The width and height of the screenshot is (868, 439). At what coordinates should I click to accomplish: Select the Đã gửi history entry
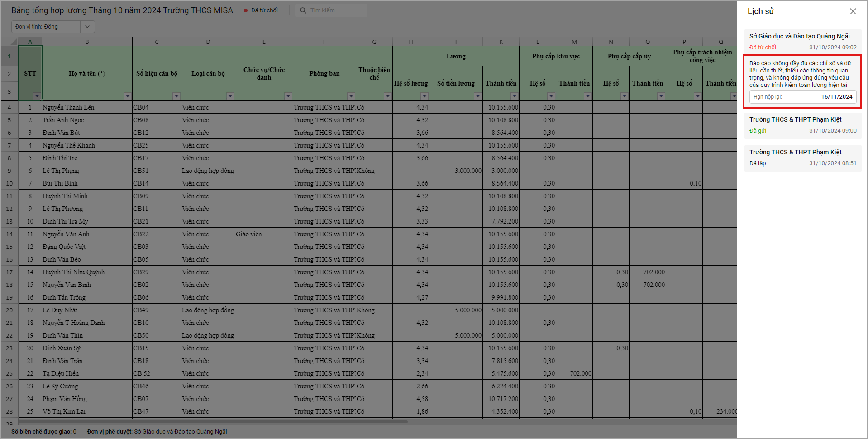click(x=802, y=125)
